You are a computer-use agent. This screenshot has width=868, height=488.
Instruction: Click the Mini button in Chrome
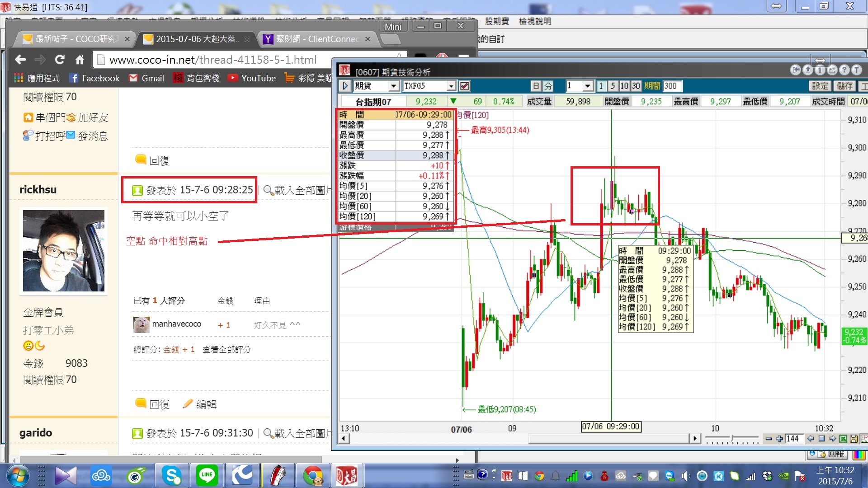click(x=393, y=27)
